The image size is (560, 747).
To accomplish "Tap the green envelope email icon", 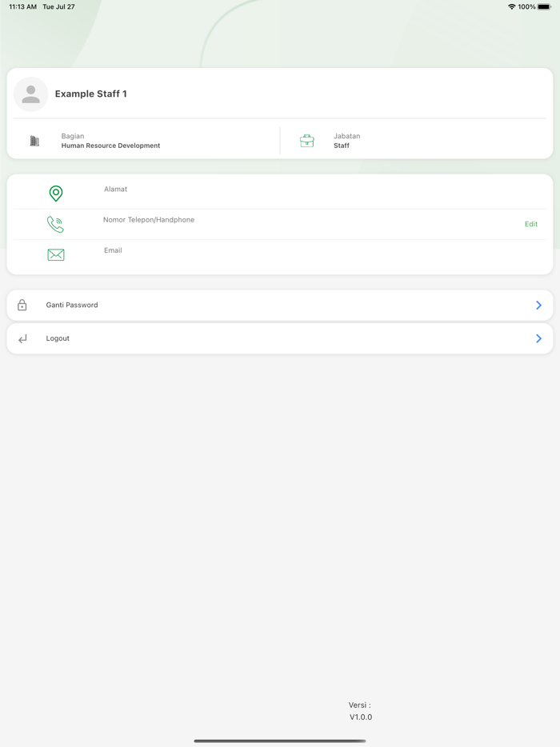I will click(56, 255).
